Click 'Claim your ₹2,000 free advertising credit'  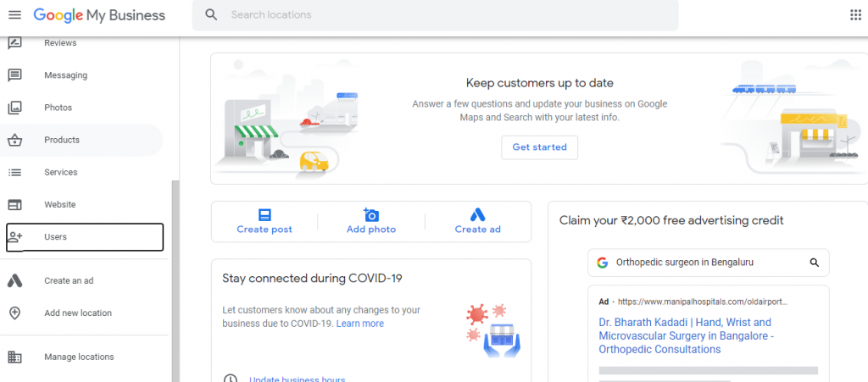click(x=671, y=220)
